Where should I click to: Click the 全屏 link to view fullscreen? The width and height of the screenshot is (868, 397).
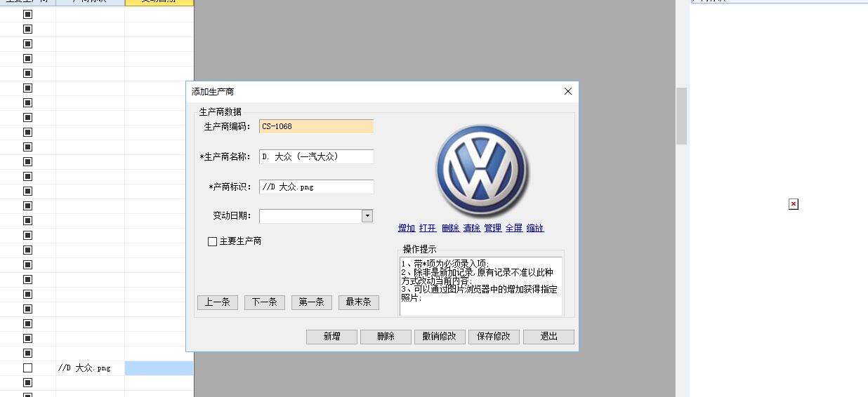(x=514, y=228)
